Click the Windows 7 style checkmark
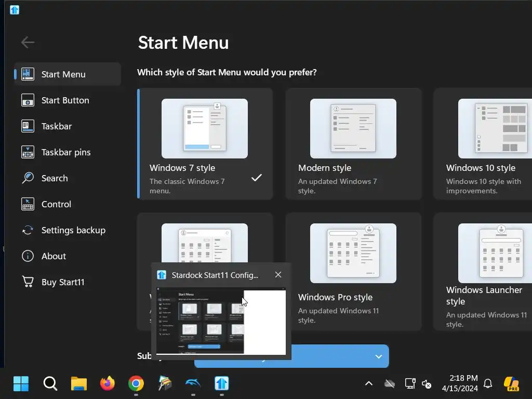 257,178
